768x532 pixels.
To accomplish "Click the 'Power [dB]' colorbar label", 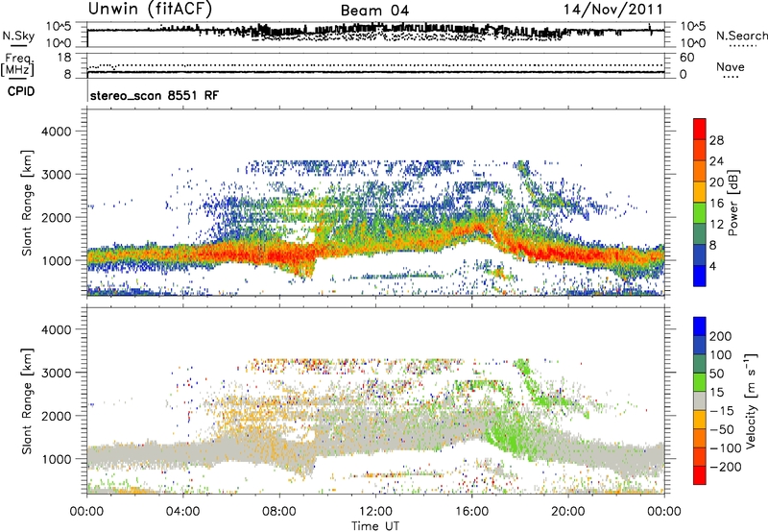I will click(x=732, y=203).
